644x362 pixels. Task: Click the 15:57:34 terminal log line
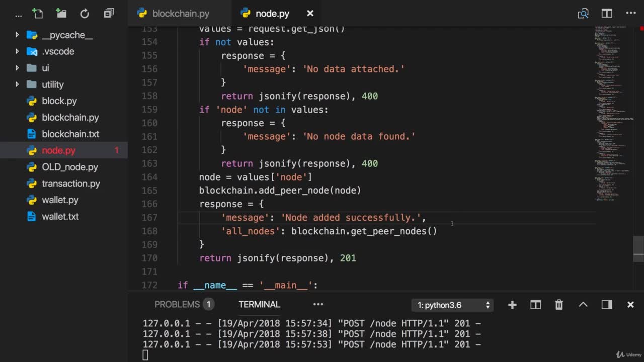(x=311, y=323)
